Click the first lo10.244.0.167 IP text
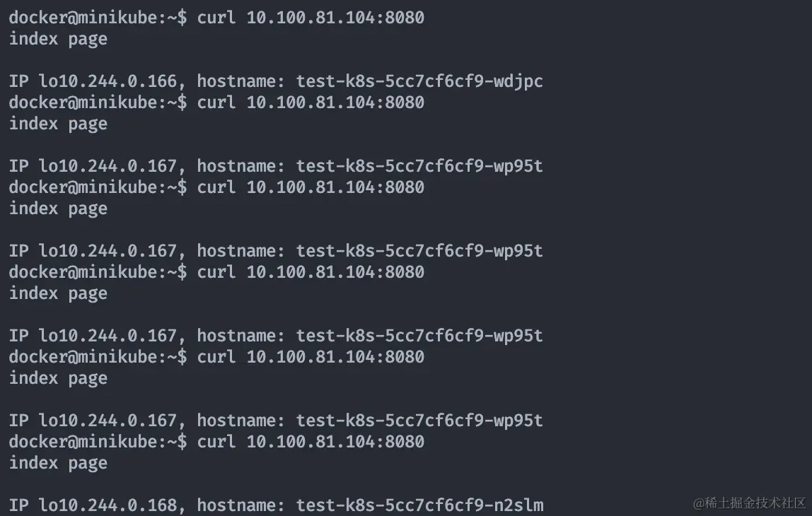This screenshot has width=812, height=516. point(108,166)
